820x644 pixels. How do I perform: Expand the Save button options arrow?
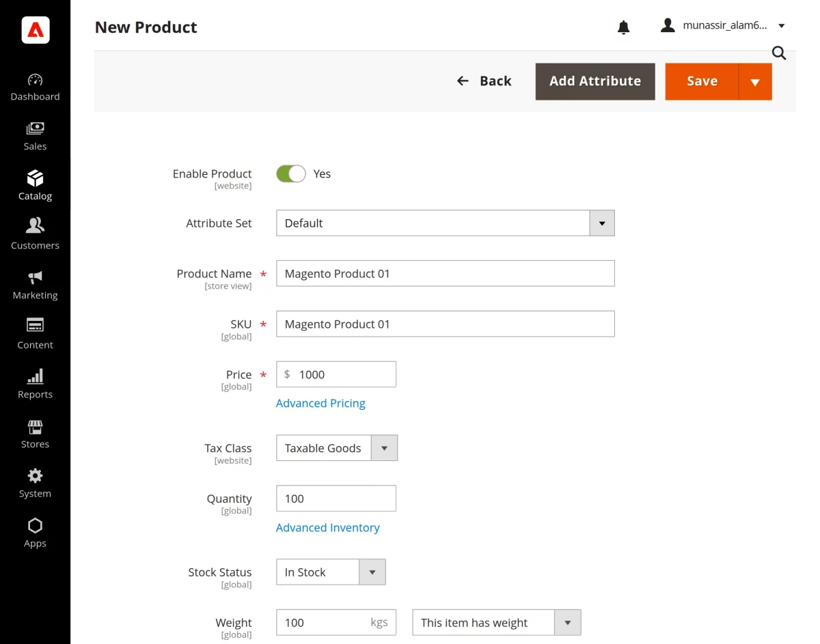[754, 81]
